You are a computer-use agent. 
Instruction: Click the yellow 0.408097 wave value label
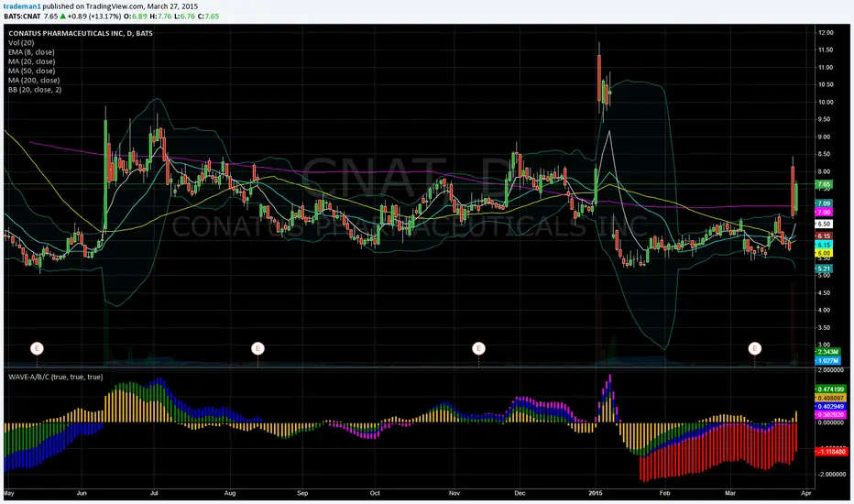tap(830, 398)
